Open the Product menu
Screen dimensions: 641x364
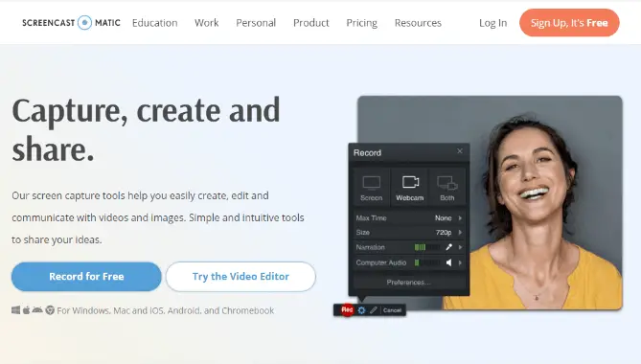pos(311,23)
